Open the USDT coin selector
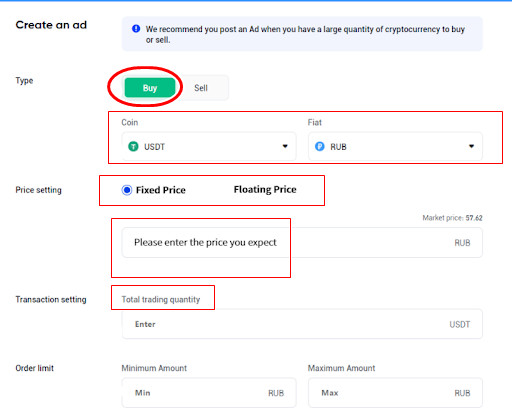Screen dimensions: 512x412 point(209,146)
